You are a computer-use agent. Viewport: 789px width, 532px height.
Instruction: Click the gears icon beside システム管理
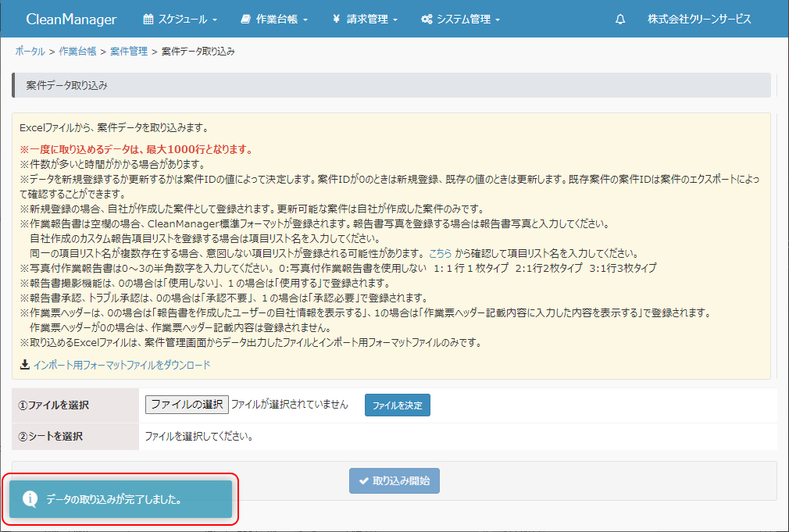click(427, 19)
